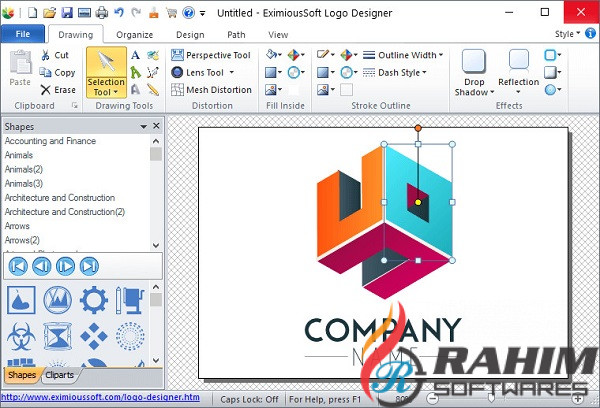This screenshot has height=408, width=600.
Task: Copy the selected object
Action: 57,72
